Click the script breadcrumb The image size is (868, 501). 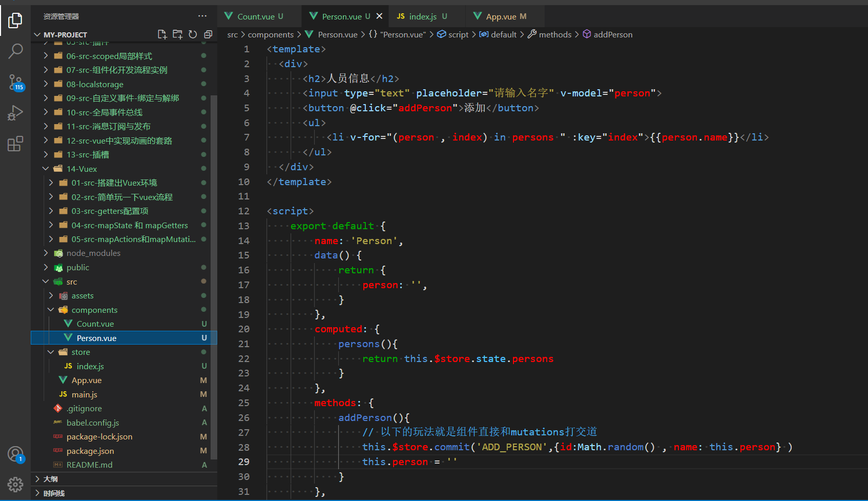click(x=453, y=34)
